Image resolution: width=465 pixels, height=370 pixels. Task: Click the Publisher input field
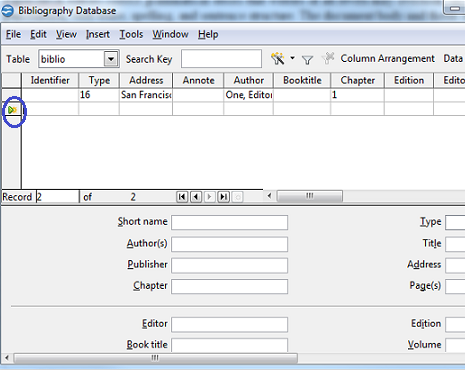pos(229,265)
